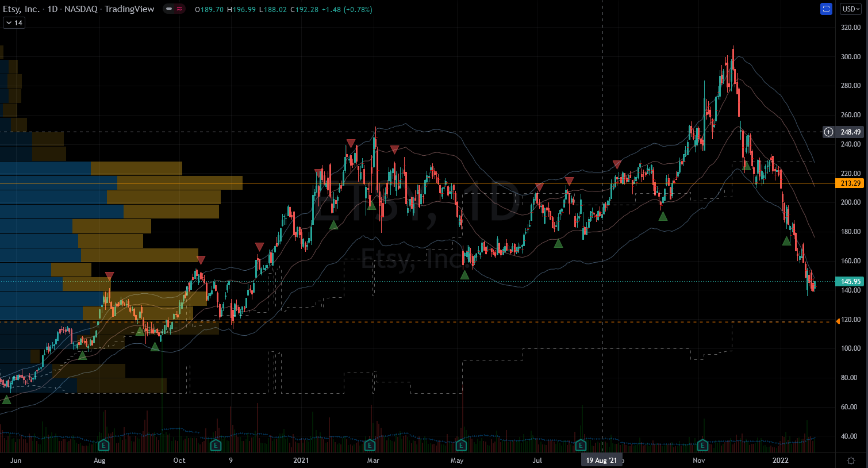Click the 160.00 price axis label
Image resolution: width=868 pixels, height=468 pixels.
click(851, 261)
